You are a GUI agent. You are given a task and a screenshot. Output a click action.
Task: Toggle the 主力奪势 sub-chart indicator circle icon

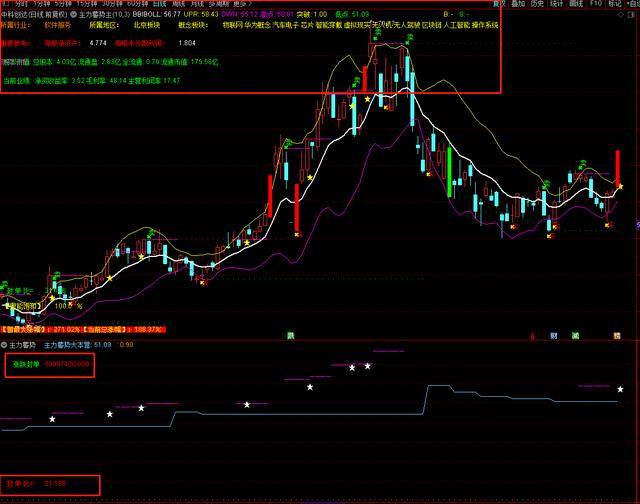[x=6, y=345]
